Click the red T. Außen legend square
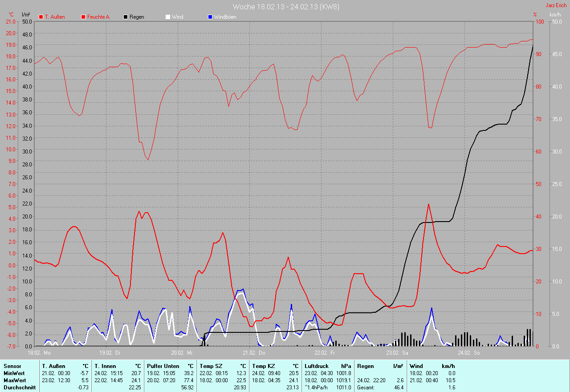The width and height of the screenshot is (570, 392). [x=41, y=17]
